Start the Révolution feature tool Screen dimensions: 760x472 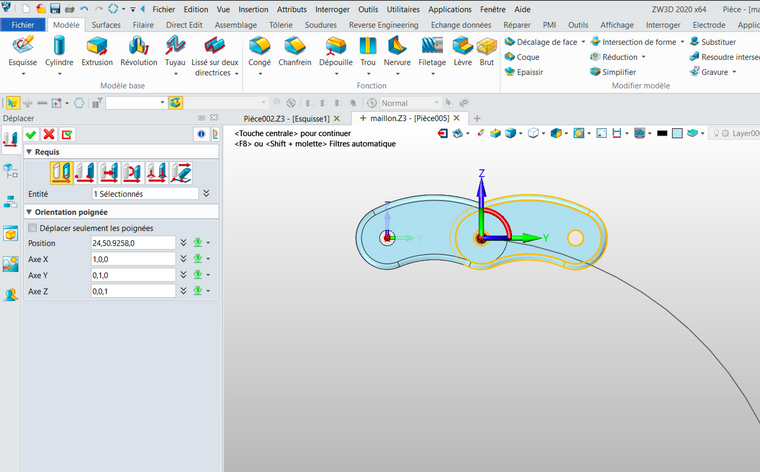pyautogui.click(x=139, y=52)
